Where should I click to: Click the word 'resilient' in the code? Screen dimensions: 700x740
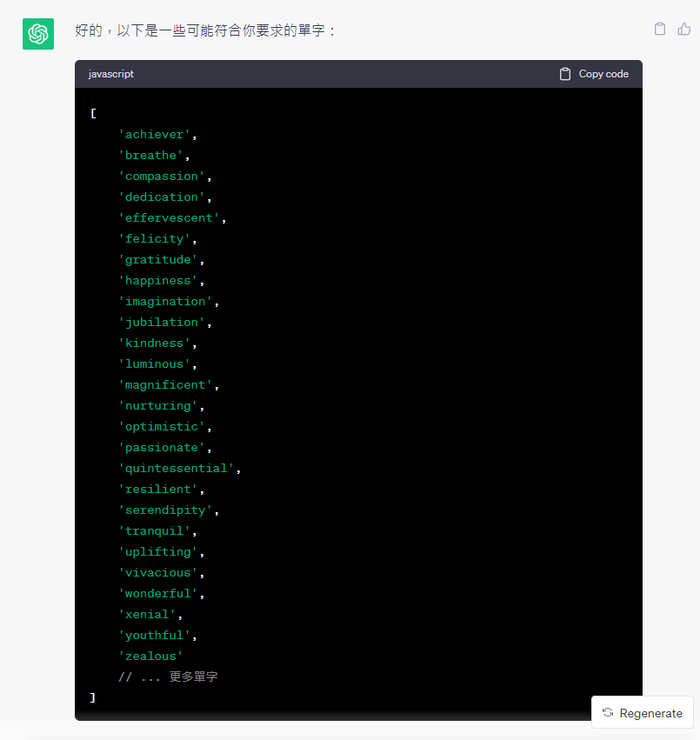(x=158, y=489)
